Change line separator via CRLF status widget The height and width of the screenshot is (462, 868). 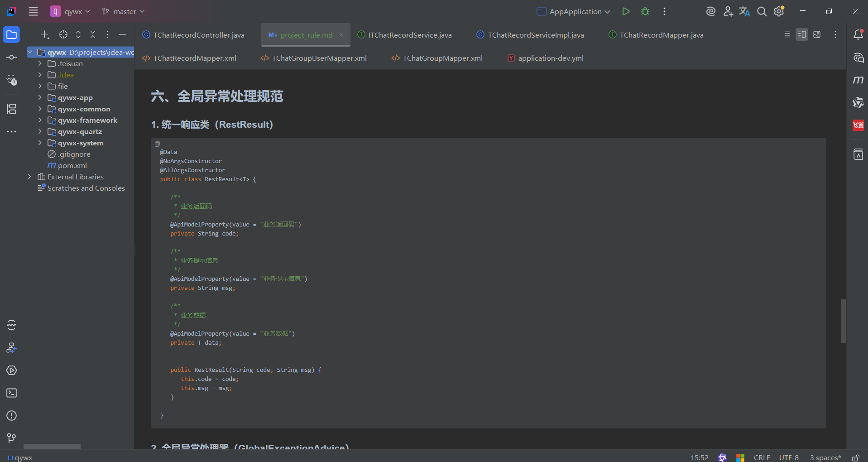[x=762, y=457]
